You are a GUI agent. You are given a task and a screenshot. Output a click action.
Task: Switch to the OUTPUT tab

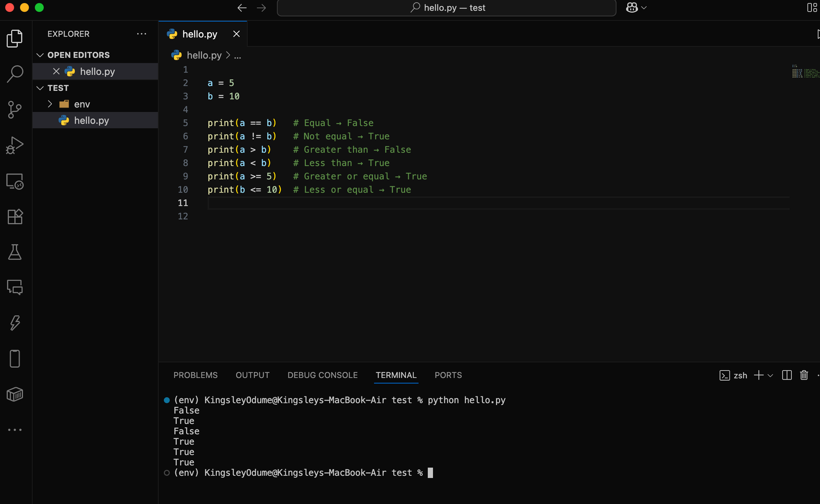252,375
